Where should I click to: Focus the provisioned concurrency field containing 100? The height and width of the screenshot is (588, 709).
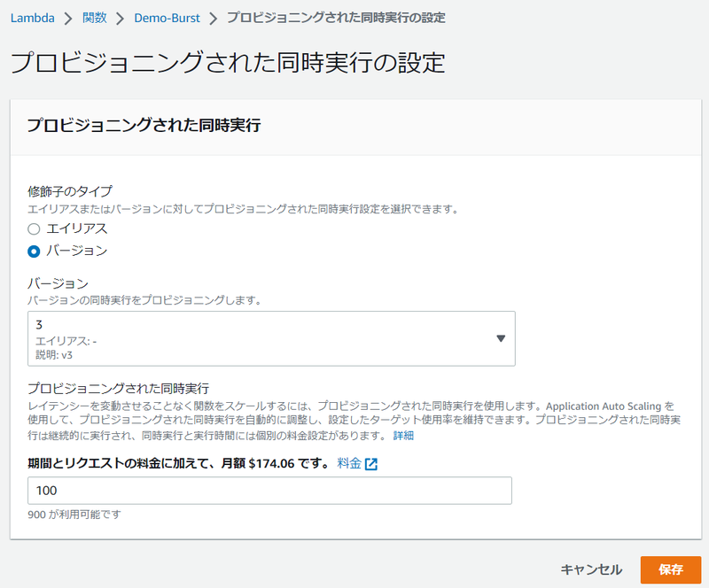(x=269, y=491)
